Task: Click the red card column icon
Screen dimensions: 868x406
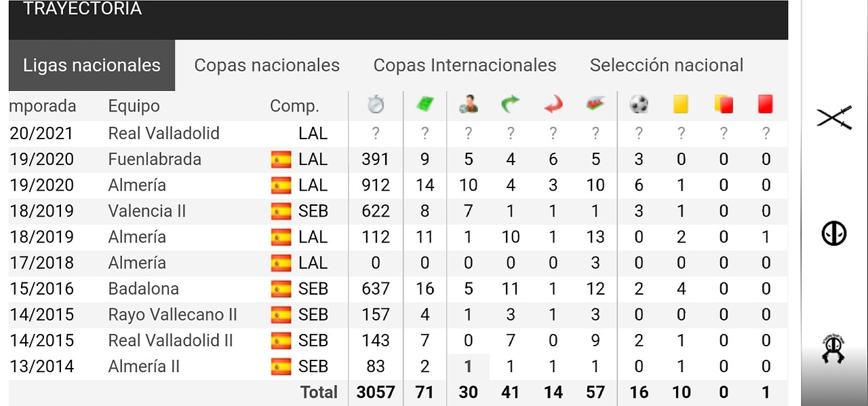Action: (766, 105)
